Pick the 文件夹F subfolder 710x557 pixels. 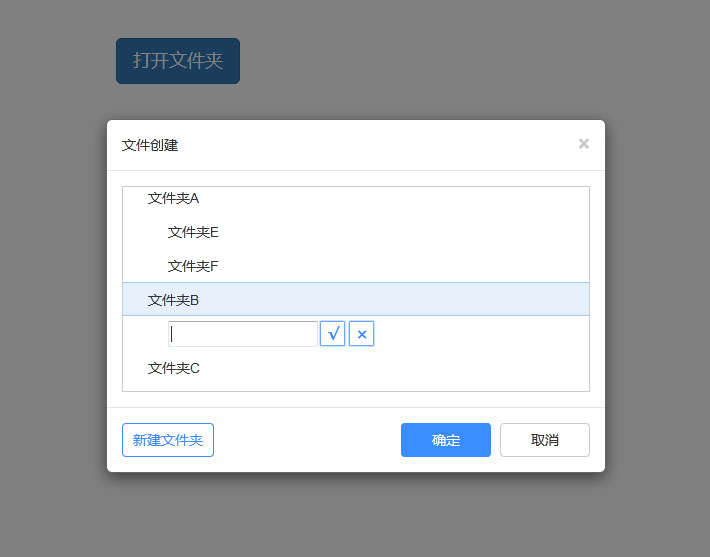(193, 266)
